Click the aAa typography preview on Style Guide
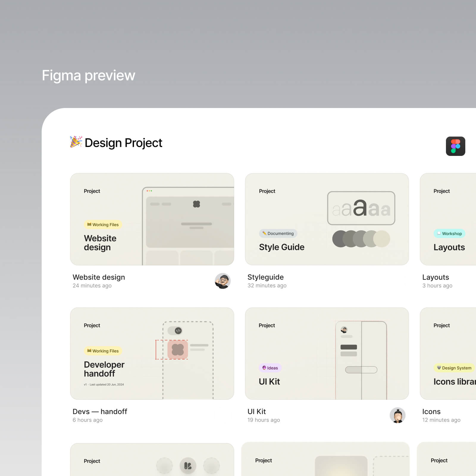 click(361, 208)
